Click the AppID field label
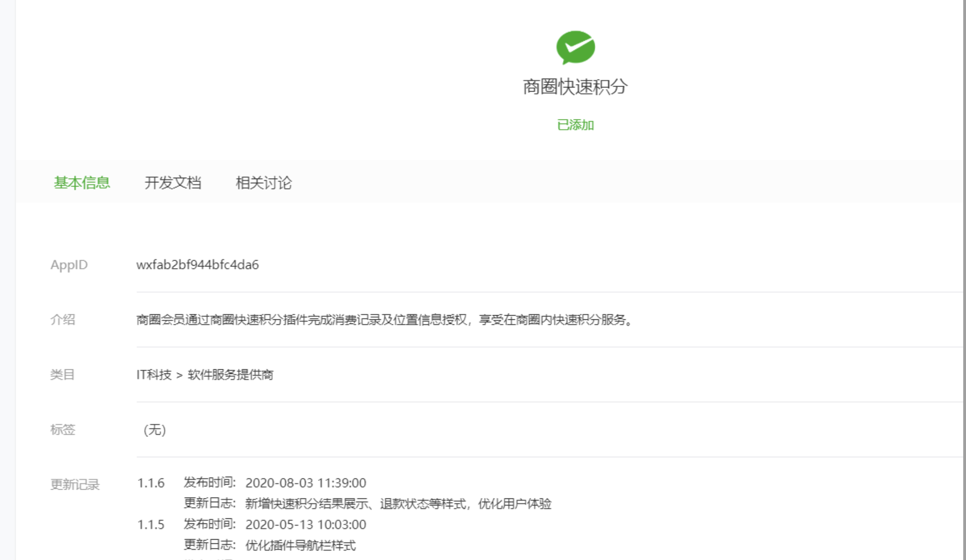966x560 pixels. 69,265
